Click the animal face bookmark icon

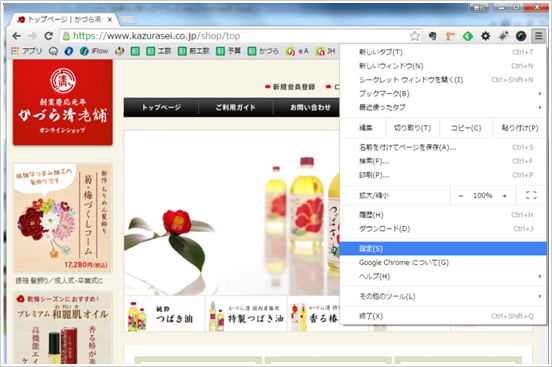pos(120,51)
